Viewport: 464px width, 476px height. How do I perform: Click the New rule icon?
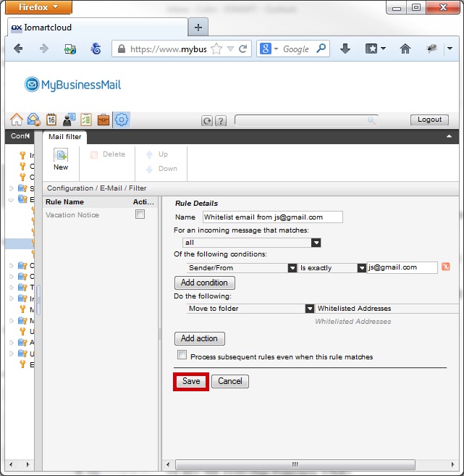[61, 159]
